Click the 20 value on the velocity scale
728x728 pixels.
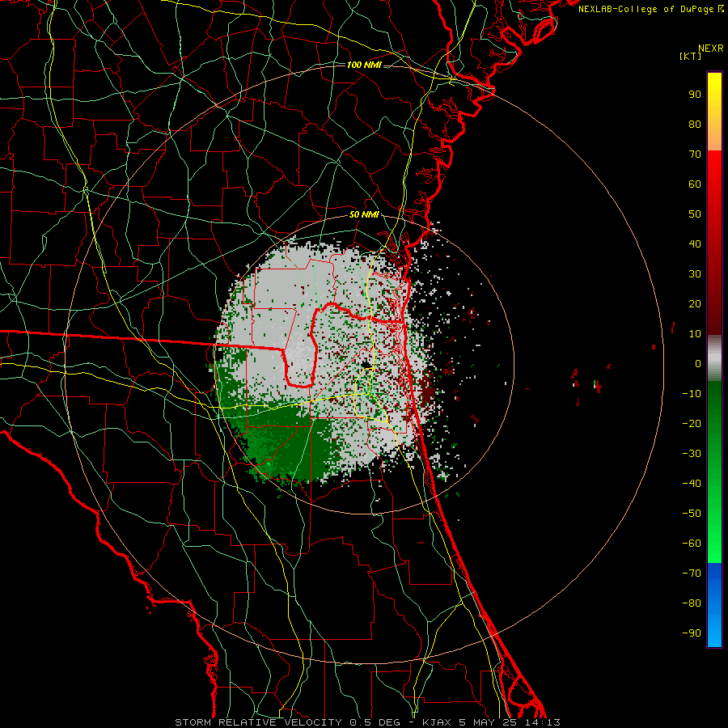tap(695, 304)
